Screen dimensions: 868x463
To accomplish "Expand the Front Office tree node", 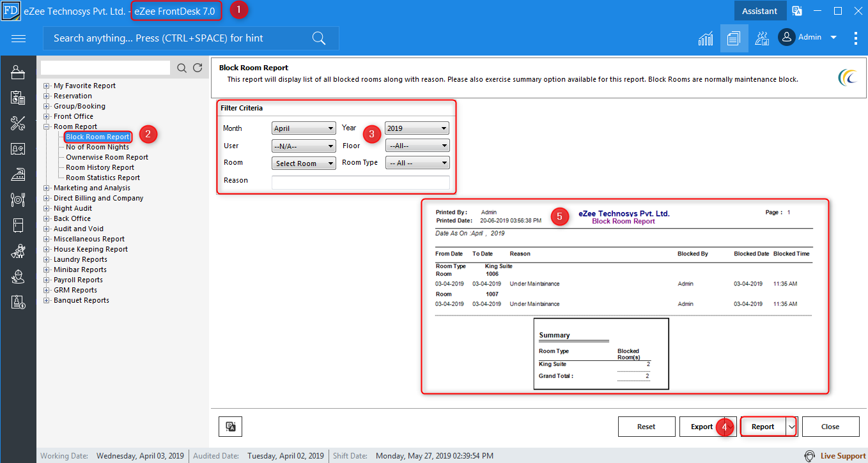I will (47, 116).
